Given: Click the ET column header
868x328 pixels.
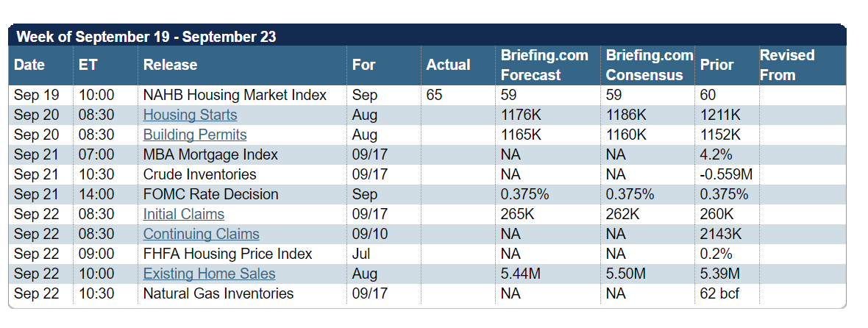Looking at the screenshot, I should point(88,65).
